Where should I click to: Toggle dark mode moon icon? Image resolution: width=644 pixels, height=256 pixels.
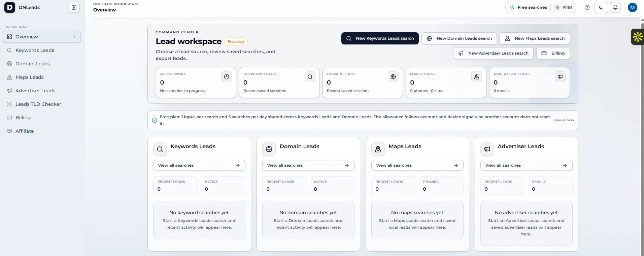[x=601, y=7]
